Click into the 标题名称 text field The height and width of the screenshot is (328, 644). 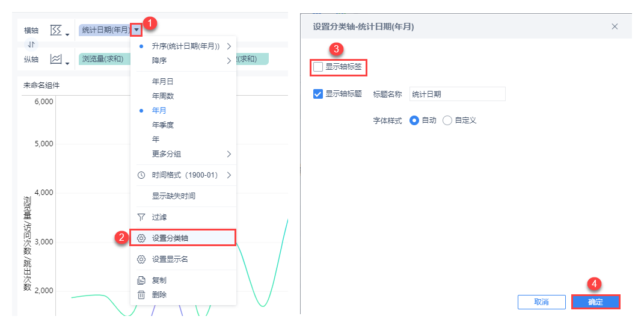pos(457,94)
